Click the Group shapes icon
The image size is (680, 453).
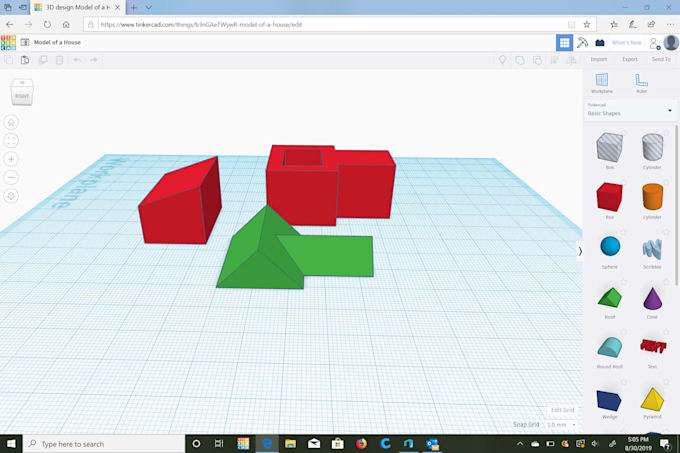pos(520,60)
